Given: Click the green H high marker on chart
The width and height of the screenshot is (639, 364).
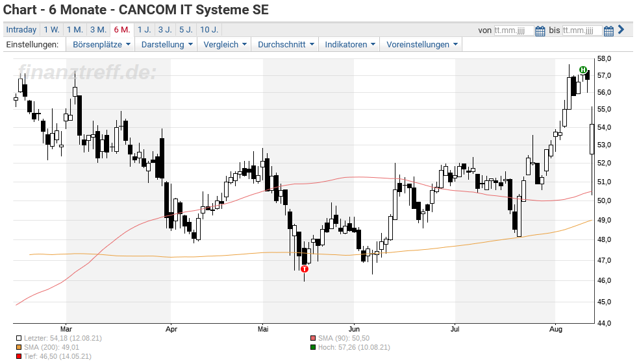Looking at the screenshot, I should click(583, 69).
